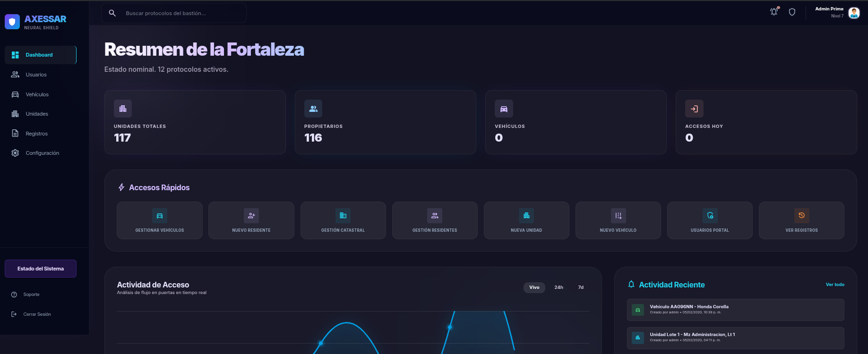
Task: Switch the activity chart to 7d
Action: tap(581, 287)
